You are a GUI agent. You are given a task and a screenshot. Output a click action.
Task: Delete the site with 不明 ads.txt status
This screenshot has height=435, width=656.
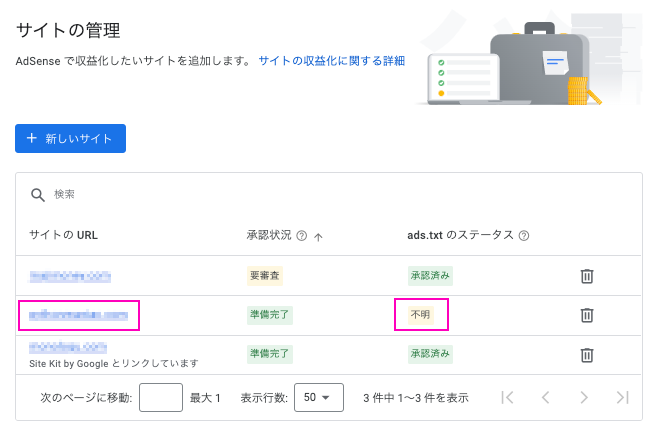tap(587, 315)
